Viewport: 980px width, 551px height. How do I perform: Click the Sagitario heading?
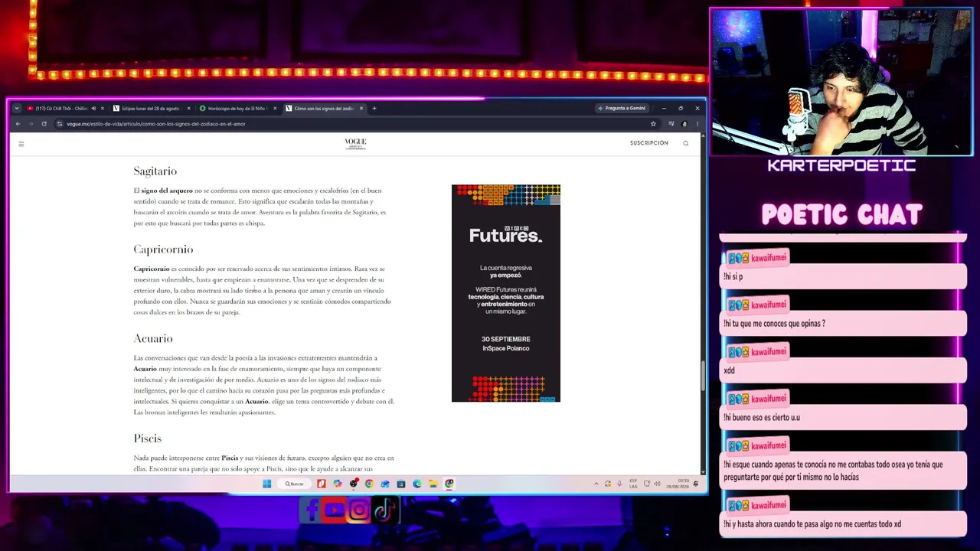155,171
